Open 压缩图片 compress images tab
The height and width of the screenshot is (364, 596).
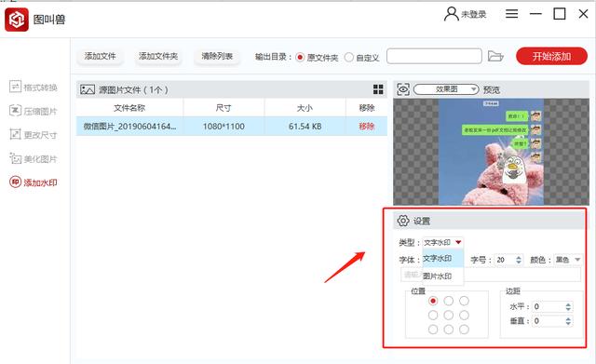[x=34, y=111]
